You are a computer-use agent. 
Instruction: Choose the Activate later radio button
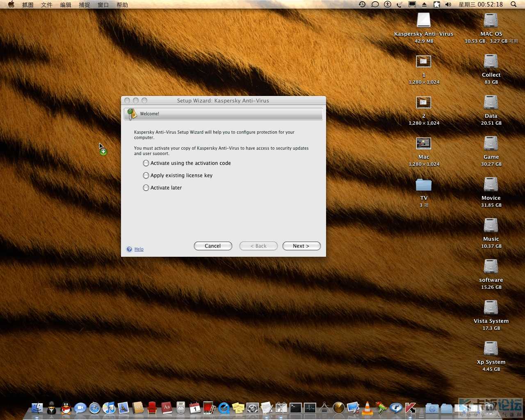pos(146,188)
